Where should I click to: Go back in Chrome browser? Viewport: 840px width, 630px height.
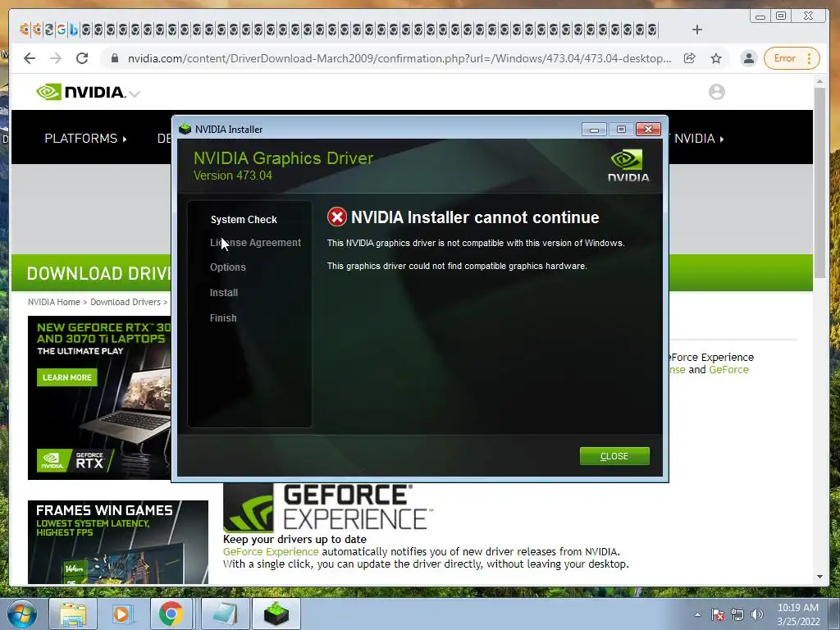30,58
